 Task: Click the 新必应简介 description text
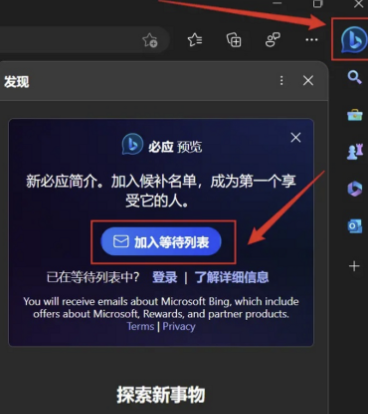pyautogui.click(x=161, y=191)
